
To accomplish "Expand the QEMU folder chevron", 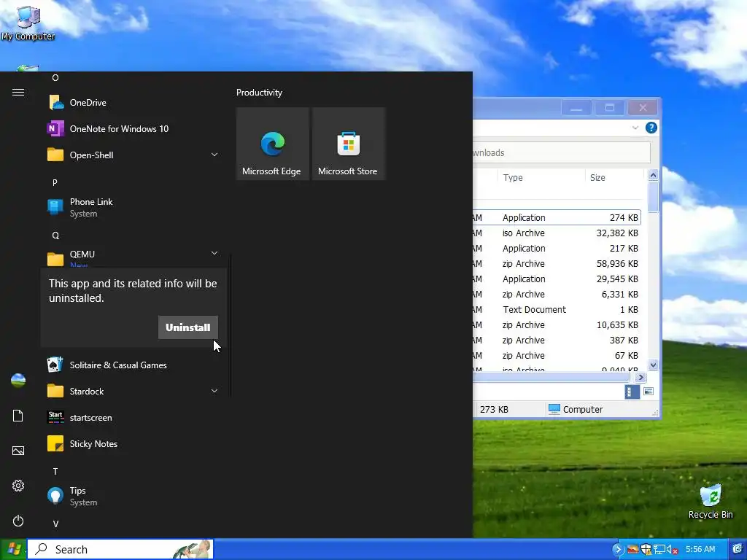I will click(214, 253).
